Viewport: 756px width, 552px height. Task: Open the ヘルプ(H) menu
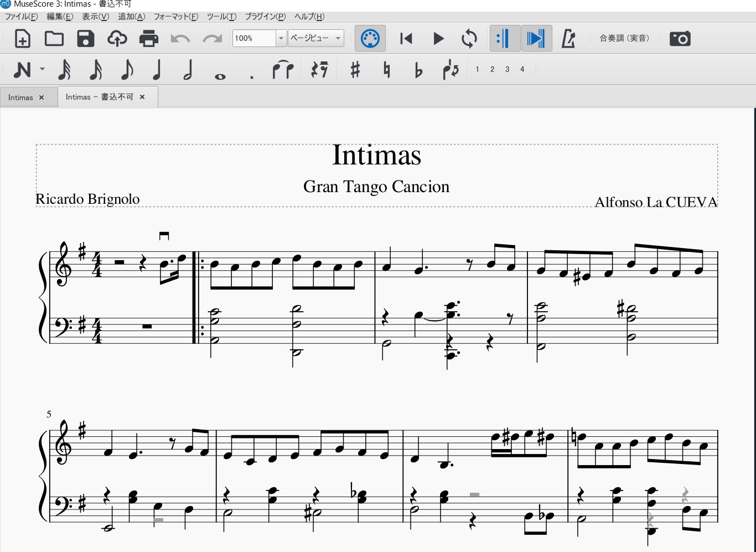[x=309, y=17]
